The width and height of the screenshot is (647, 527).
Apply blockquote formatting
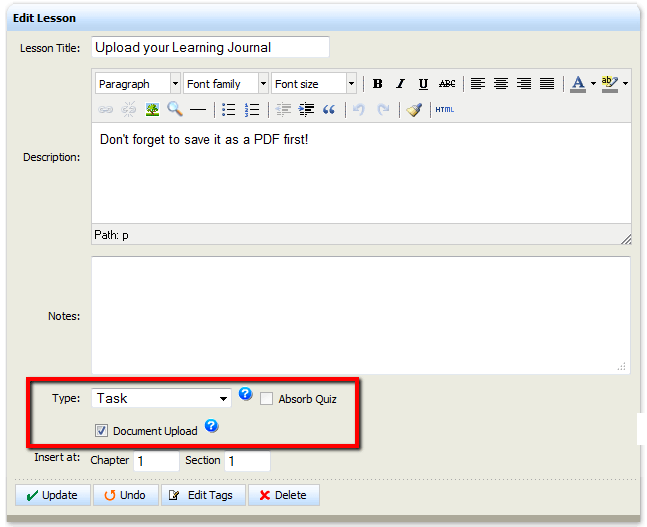click(x=329, y=110)
